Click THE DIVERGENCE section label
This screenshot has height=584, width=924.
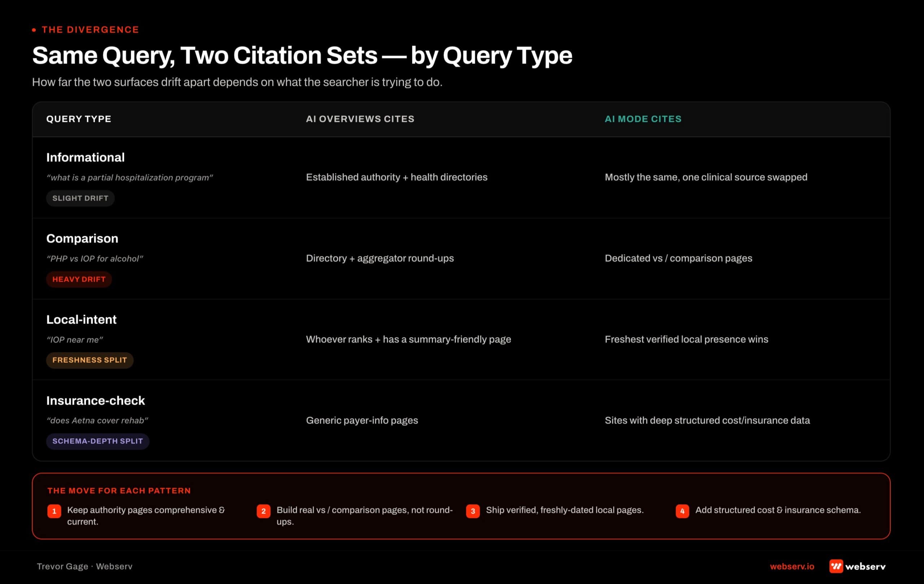(x=90, y=30)
